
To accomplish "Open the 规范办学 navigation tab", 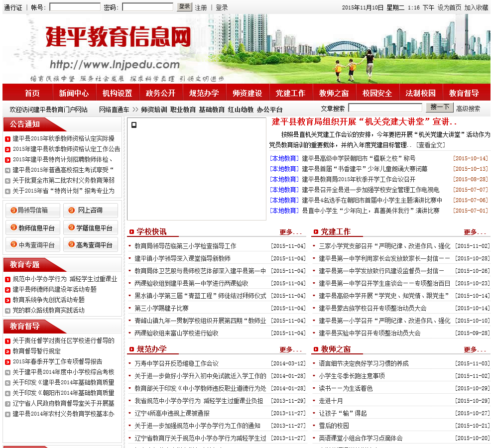I will point(204,93).
